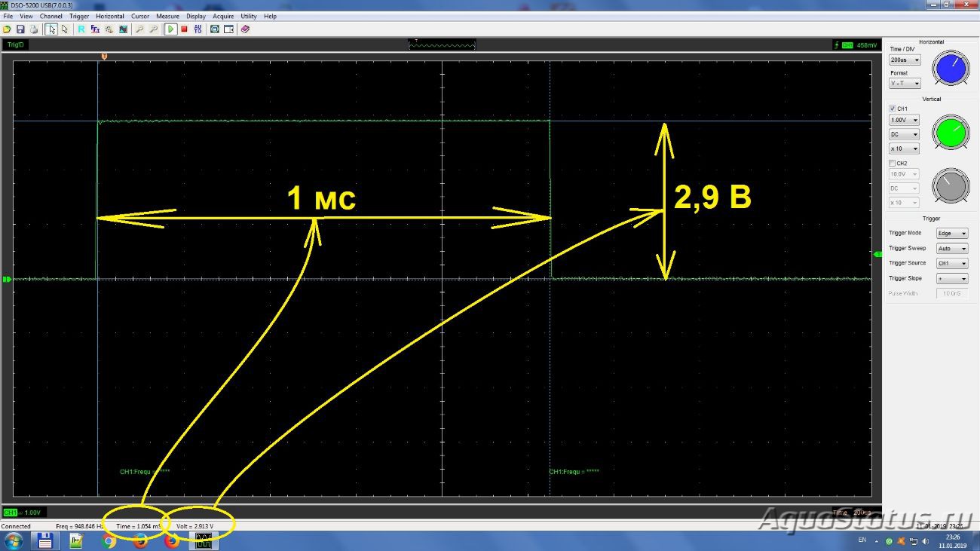
Task: Expand the CH1 x10 probe dropdown
Action: 905,148
